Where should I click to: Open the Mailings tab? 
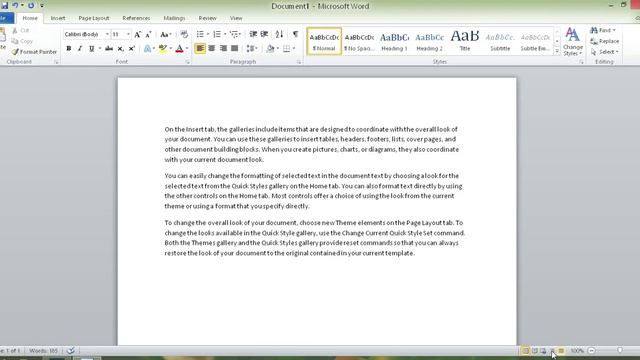pos(174,18)
